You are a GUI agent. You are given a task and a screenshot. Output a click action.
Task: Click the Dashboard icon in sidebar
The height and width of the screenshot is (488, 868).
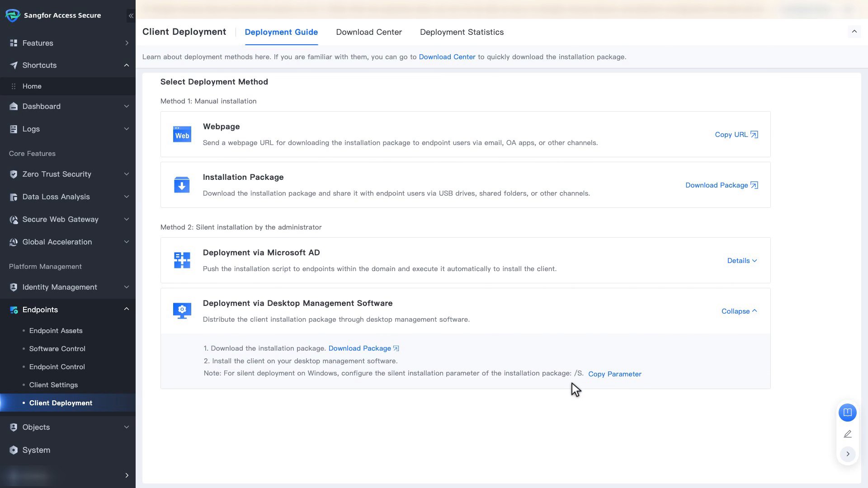click(14, 106)
